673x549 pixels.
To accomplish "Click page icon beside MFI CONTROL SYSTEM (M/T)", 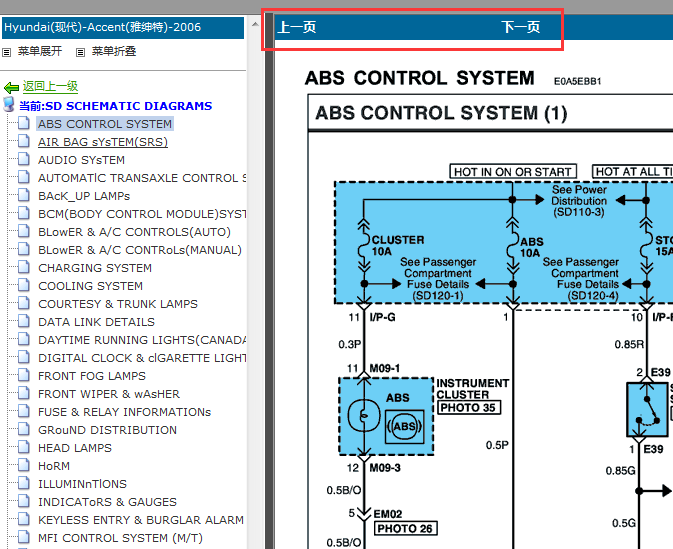I will 24,538.
